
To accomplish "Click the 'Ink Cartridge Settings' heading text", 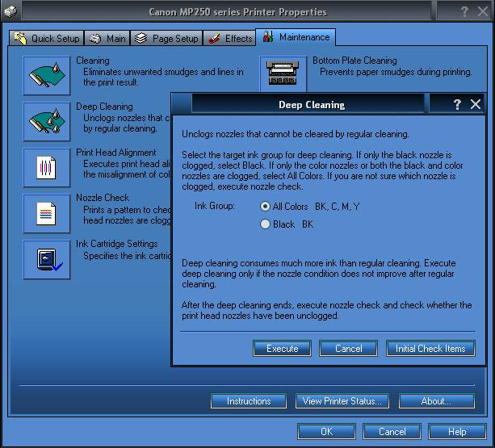I will point(117,244).
